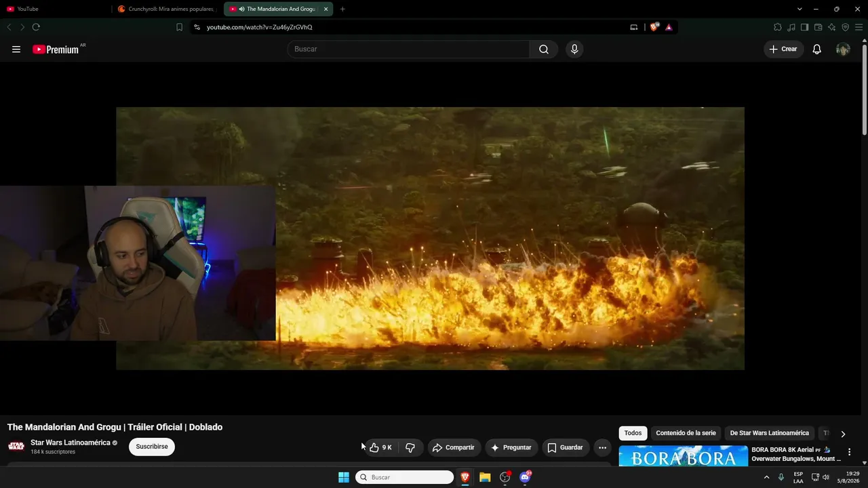Switch to the Crunchyroll tab
This screenshot has width=868, height=488.
[168, 9]
